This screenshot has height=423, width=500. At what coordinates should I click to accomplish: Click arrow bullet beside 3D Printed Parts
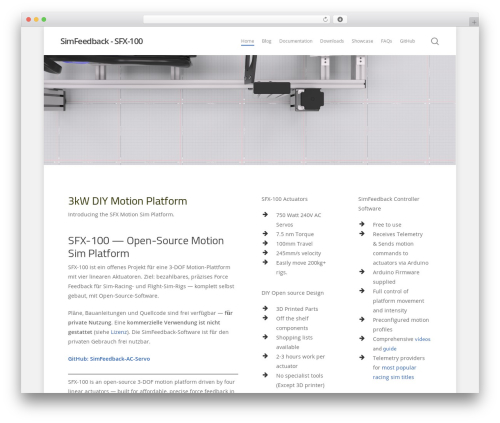click(265, 308)
